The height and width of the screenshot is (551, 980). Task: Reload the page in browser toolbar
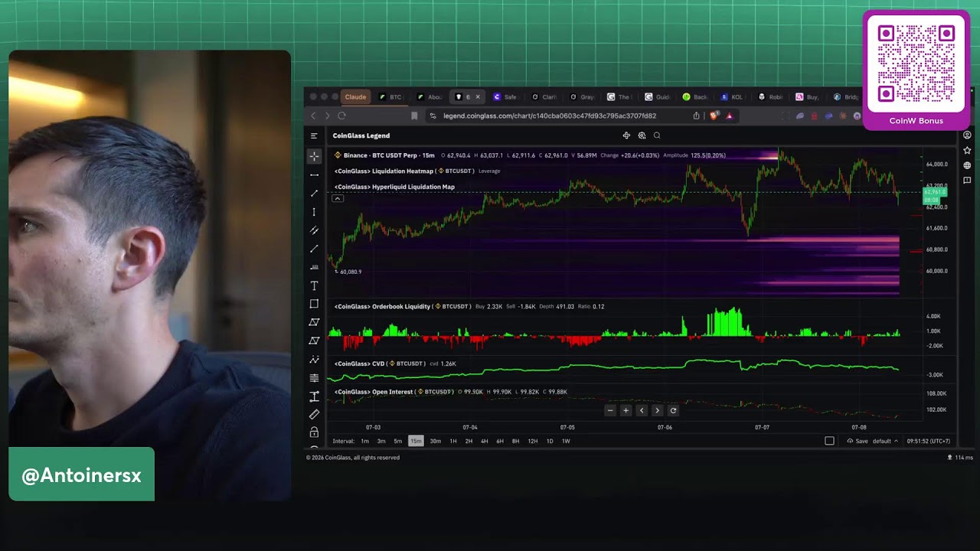(x=341, y=116)
